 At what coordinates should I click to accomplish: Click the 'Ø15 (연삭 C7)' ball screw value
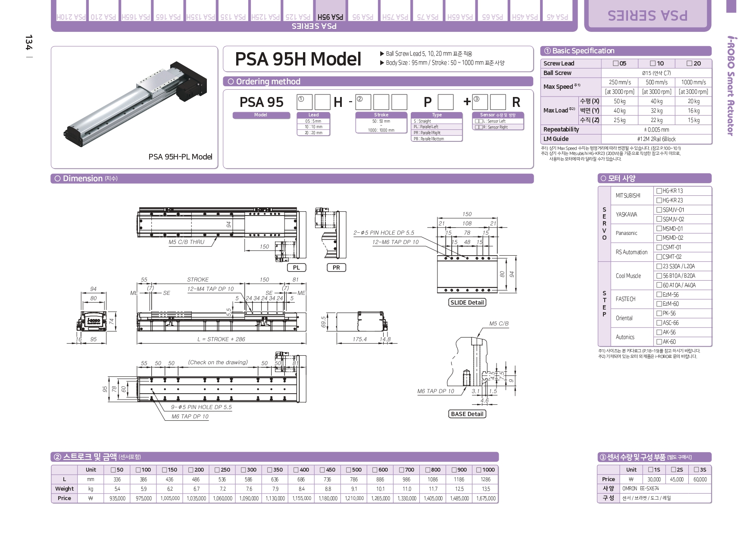point(656,73)
